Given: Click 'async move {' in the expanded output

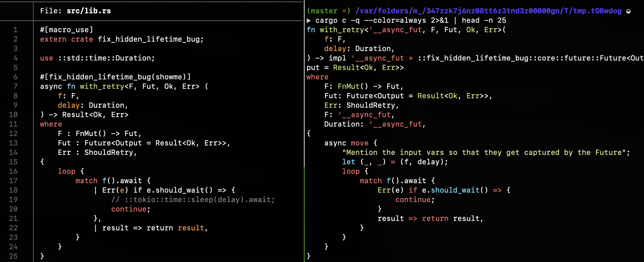Looking at the screenshot, I should tap(351, 143).
